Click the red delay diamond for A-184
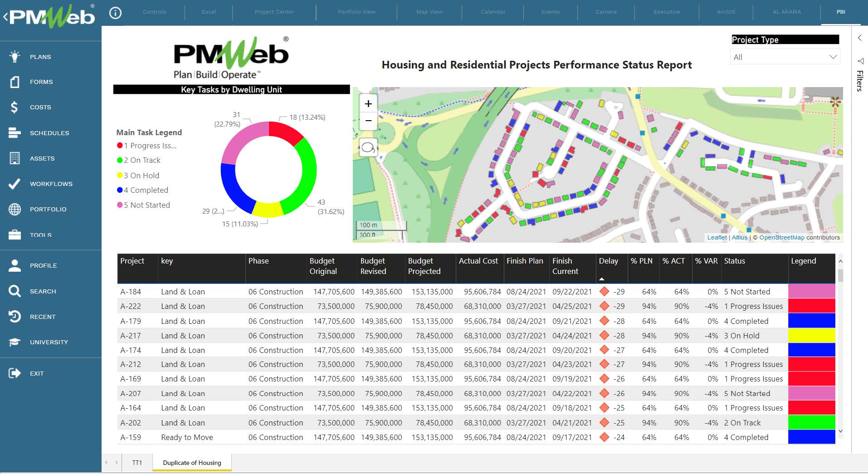The image size is (868, 474). (604, 292)
